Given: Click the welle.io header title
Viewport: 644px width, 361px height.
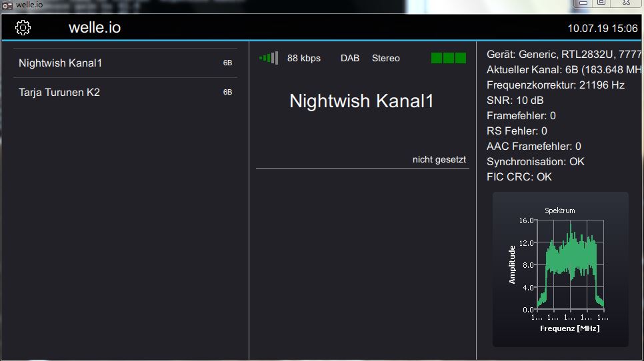Looking at the screenshot, I should [x=95, y=28].
